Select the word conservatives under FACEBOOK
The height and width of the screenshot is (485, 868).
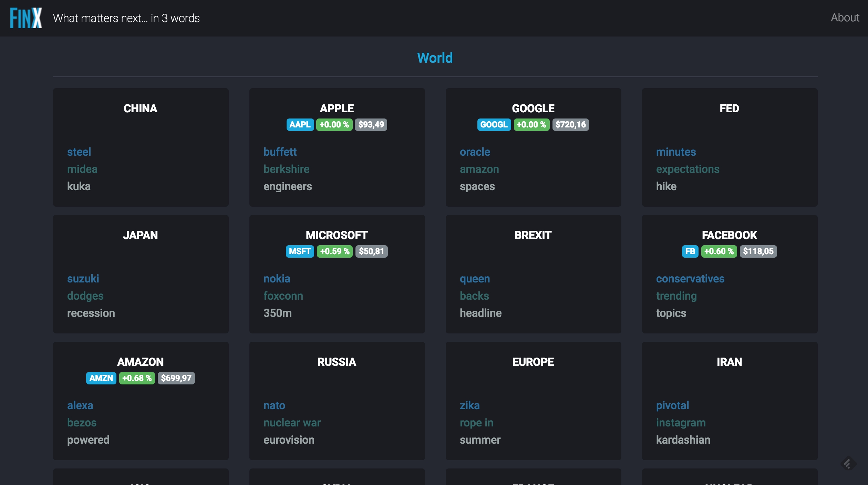coord(690,279)
